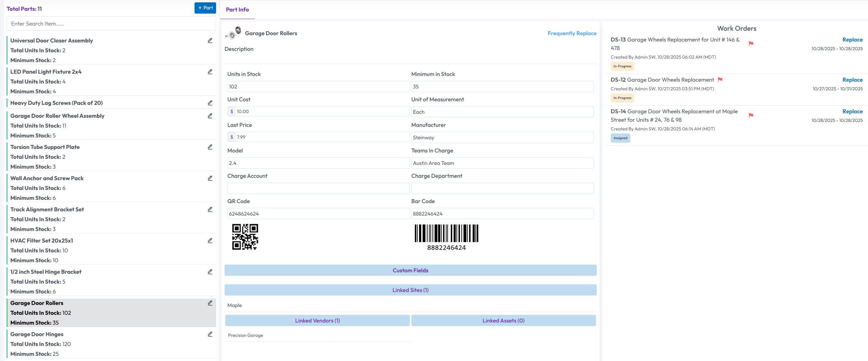
Task: Open edit for HVAC Filter Set 20x25x1
Action: (210, 240)
